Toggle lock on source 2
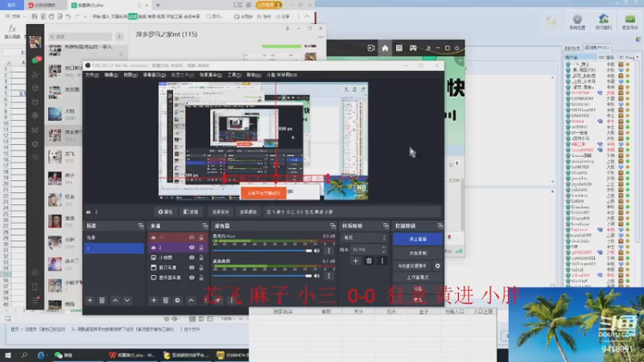Image resolution: width=644 pixels, height=362 pixels. click(x=201, y=248)
